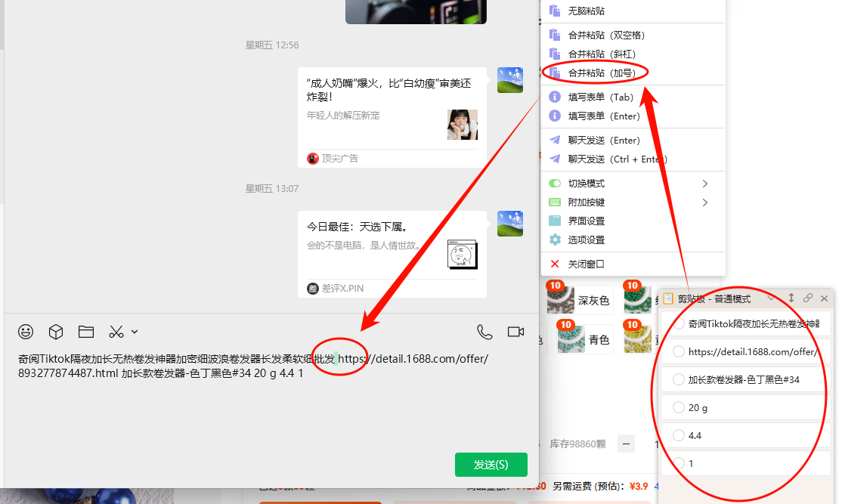Select 聊天发送 (Ctrl + Enter) menu item
Screen dimensions: 842x504
[633, 159]
